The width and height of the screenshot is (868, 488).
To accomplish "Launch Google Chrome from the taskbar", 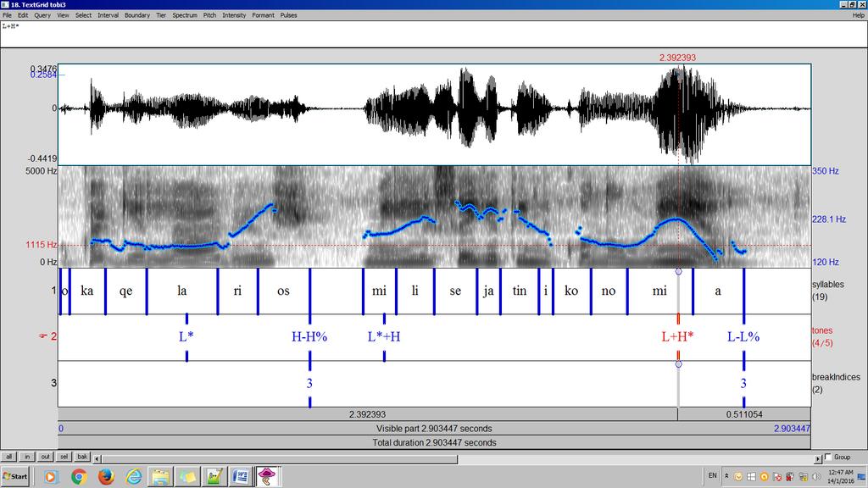I will pyautogui.click(x=79, y=476).
